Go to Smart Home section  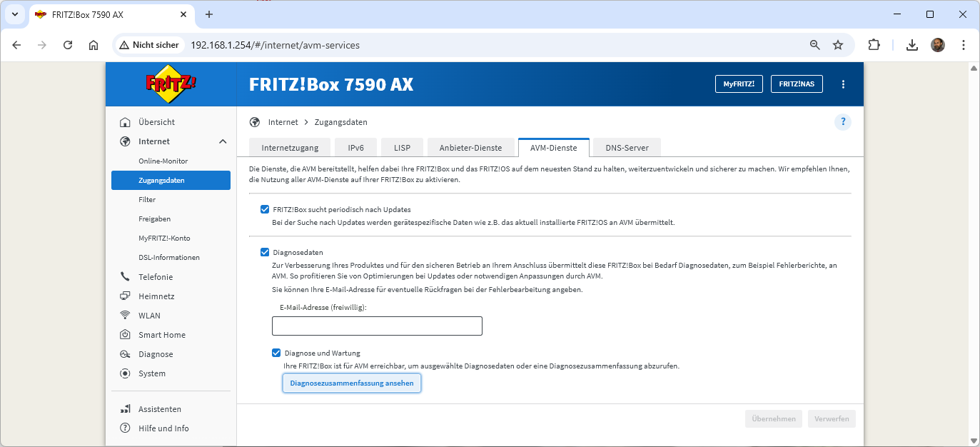point(161,335)
